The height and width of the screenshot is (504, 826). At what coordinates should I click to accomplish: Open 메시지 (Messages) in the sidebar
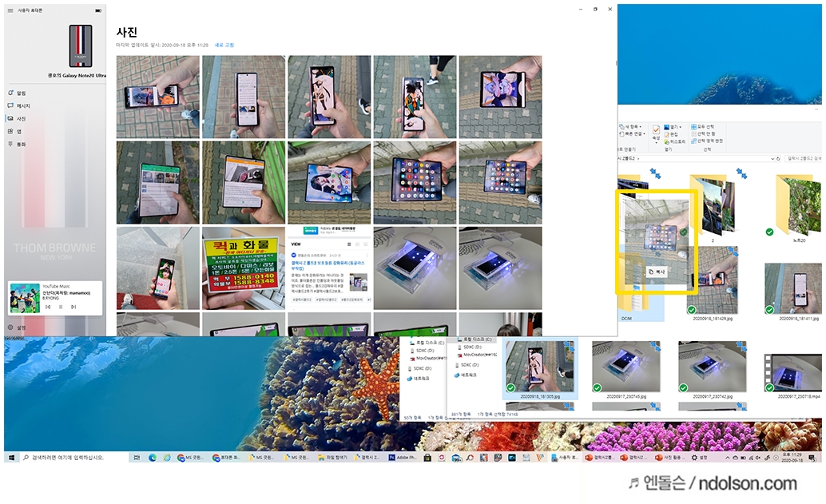(x=19, y=106)
